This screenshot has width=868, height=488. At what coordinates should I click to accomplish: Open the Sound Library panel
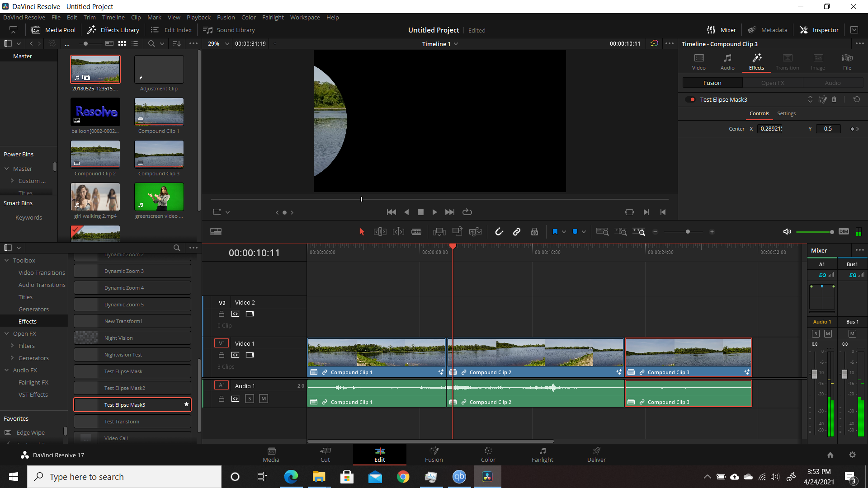click(x=229, y=30)
